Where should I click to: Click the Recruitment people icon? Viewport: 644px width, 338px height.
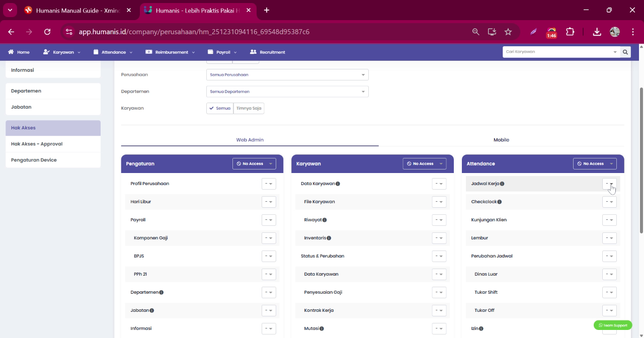coord(253,52)
